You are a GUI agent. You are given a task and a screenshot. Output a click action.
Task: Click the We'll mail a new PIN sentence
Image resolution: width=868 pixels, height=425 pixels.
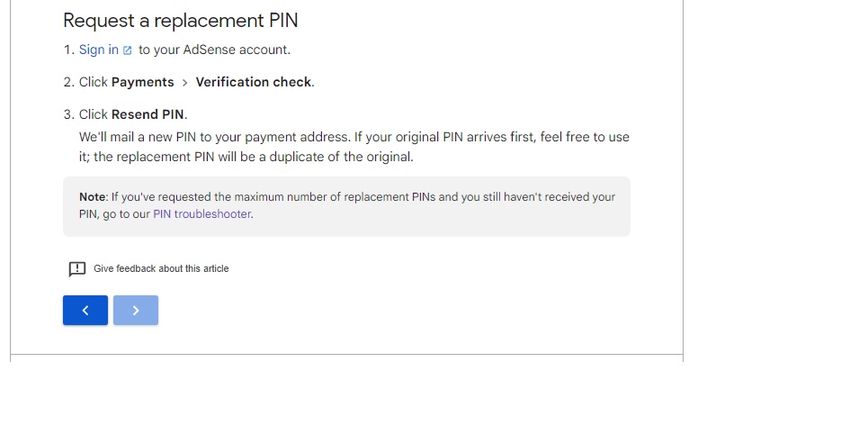(214, 137)
